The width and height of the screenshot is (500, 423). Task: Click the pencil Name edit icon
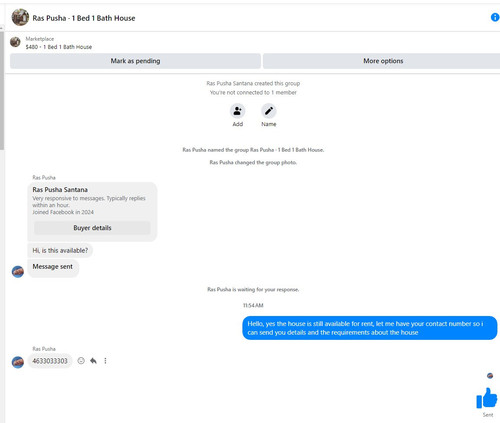tap(269, 111)
